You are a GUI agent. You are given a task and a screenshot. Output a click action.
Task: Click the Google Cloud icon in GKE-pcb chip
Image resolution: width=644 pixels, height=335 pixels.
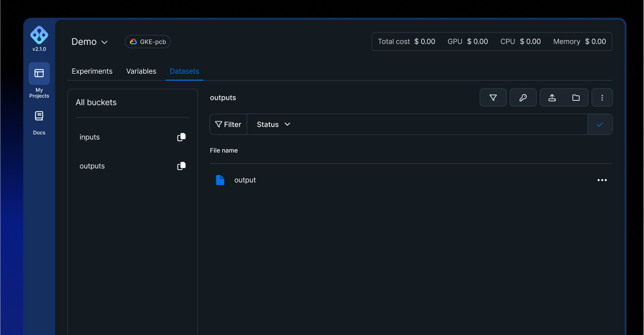pos(133,42)
